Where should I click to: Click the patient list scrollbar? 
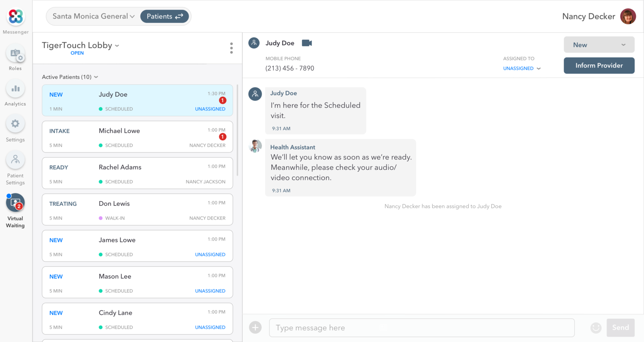[x=237, y=130]
